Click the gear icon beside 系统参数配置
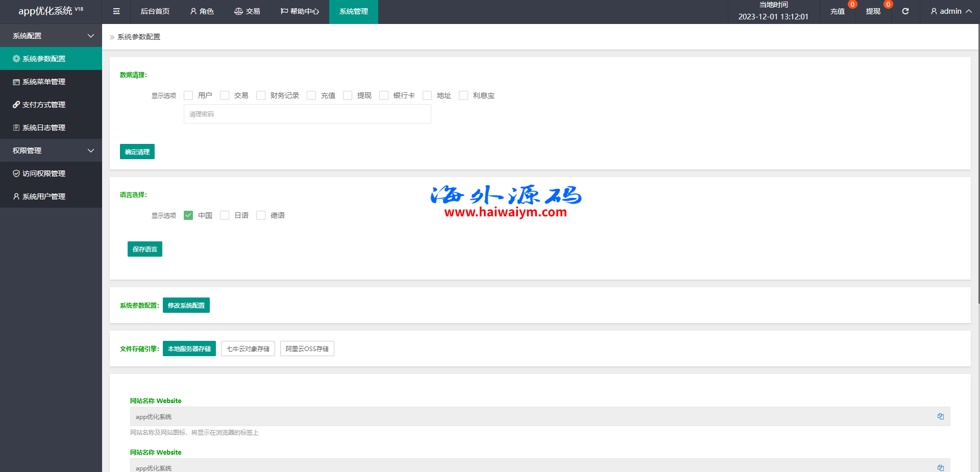The width and height of the screenshot is (980, 472). point(16,59)
